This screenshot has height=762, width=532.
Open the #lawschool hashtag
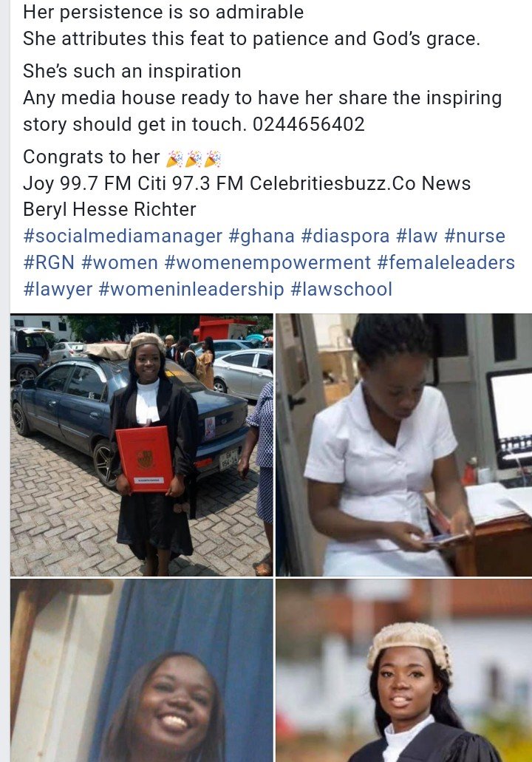pos(341,290)
